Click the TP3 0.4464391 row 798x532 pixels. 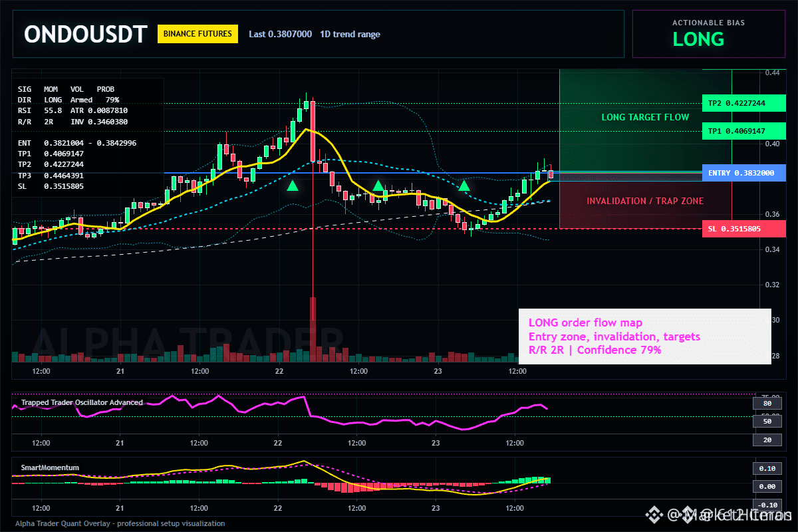tap(51, 176)
